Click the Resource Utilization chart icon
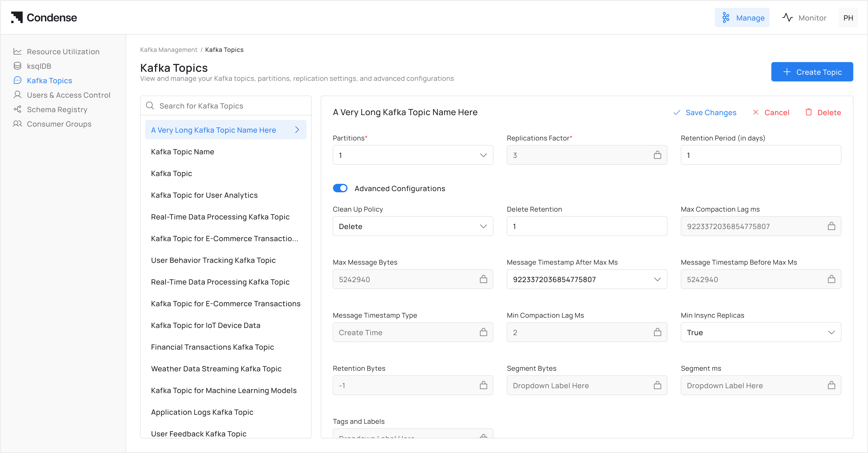Screen dimensions: 868x453 pyautogui.click(x=17, y=52)
